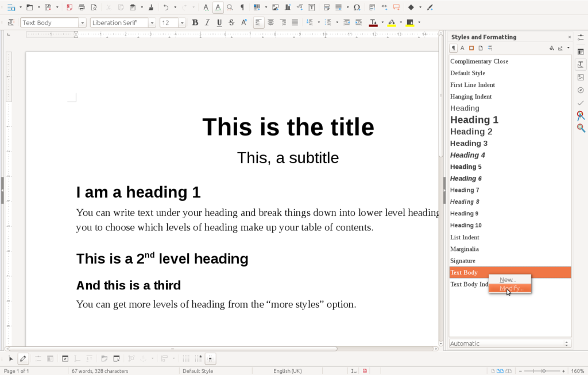Open the Automatic style filter dropdown
588x375 pixels.
coord(510,343)
